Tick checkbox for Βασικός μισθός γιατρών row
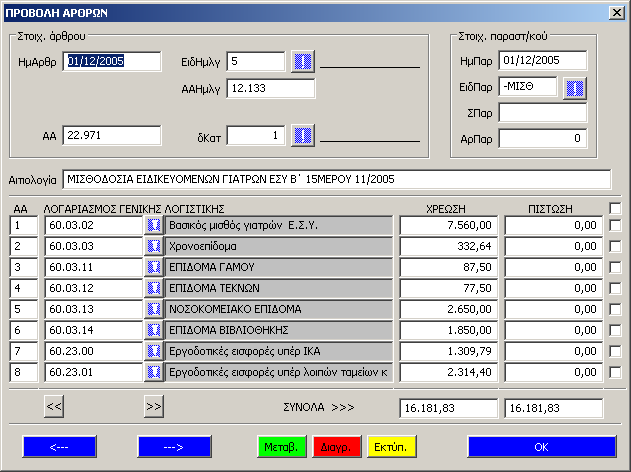 pyautogui.click(x=615, y=225)
